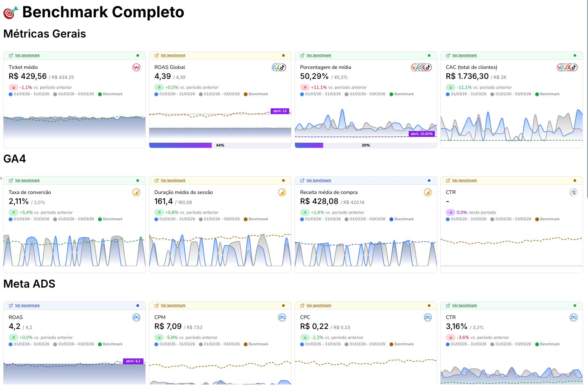
Task: Click the 20% progress bar under Porcentagem de mídia
Action: [366, 145]
